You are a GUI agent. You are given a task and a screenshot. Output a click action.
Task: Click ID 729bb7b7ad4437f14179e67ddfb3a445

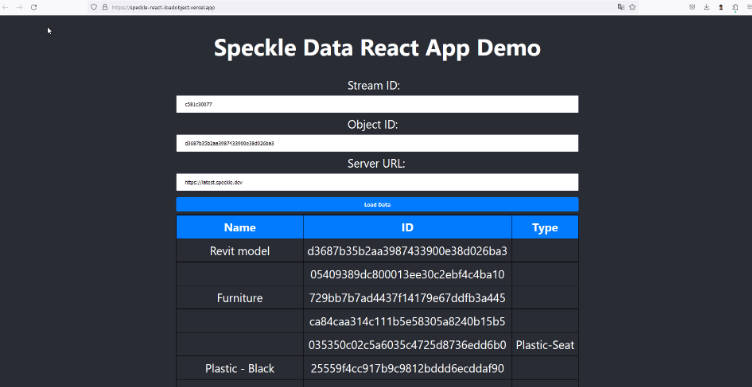[x=407, y=298]
